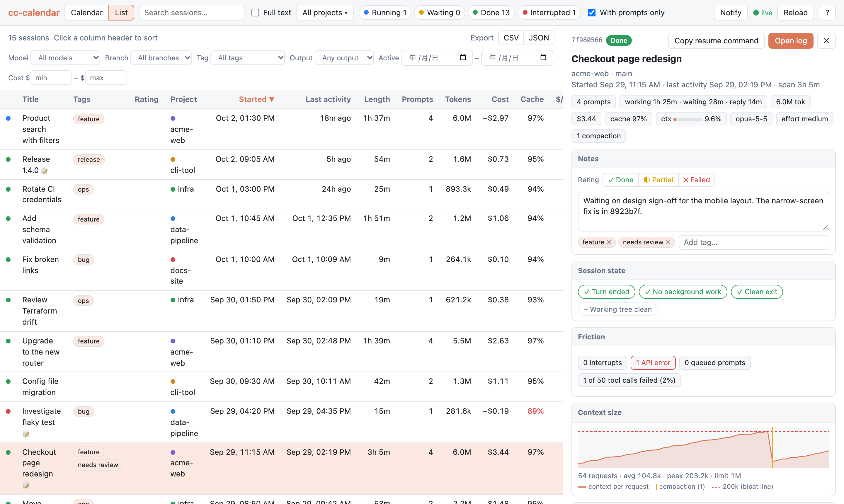
Task: Rate the session as Partial
Action: (x=658, y=180)
